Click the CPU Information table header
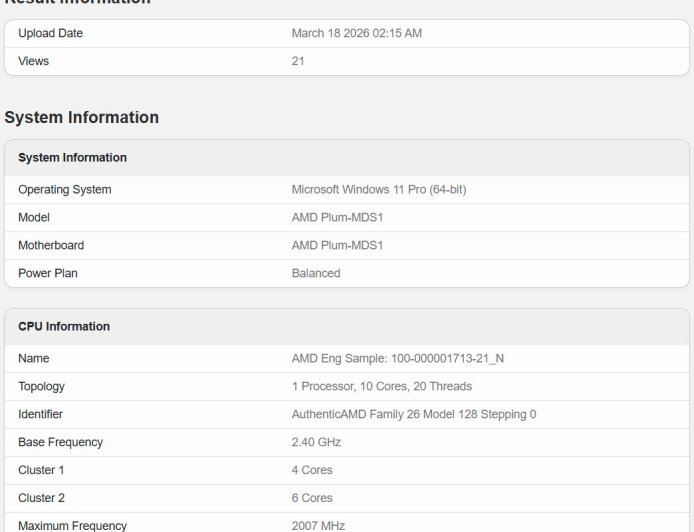Screen dimensions: 694x532 click(64, 327)
